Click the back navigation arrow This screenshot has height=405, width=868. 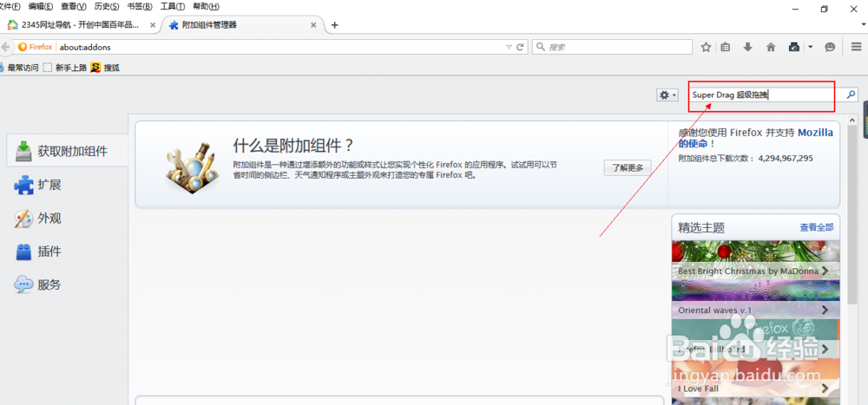[5, 47]
